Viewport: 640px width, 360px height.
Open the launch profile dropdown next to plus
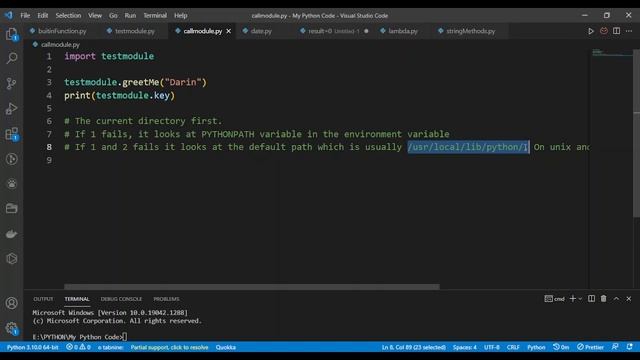[x=580, y=299]
